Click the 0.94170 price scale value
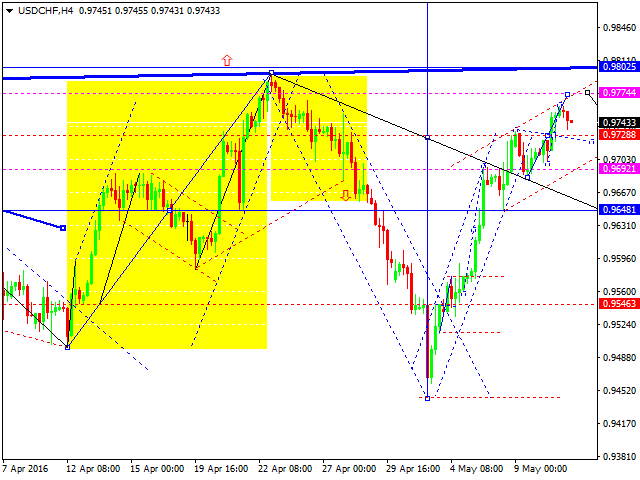This screenshot has width=640, height=480. 620,424
